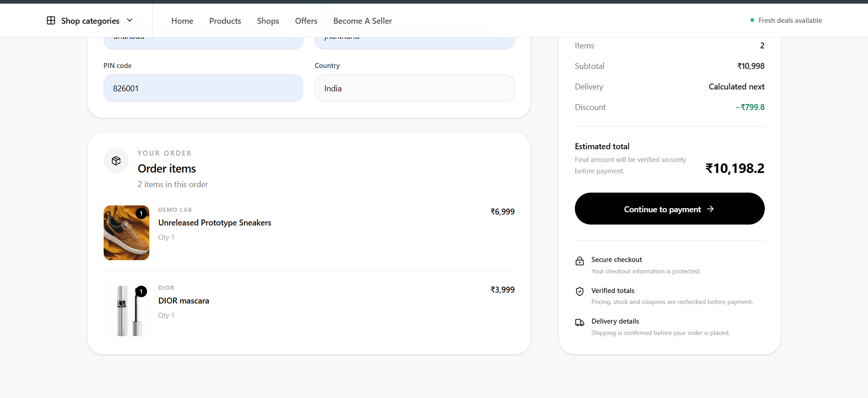Click the Secure checkout lock icon
Image resolution: width=868 pixels, height=398 pixels.
[x=580, y=261]
